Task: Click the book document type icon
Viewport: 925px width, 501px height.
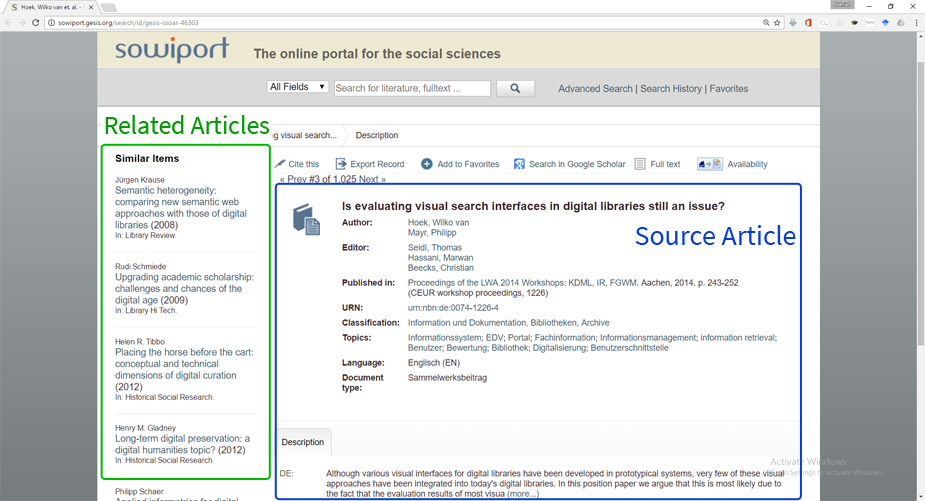Action: pyautogui.click(x=306, y=220)
